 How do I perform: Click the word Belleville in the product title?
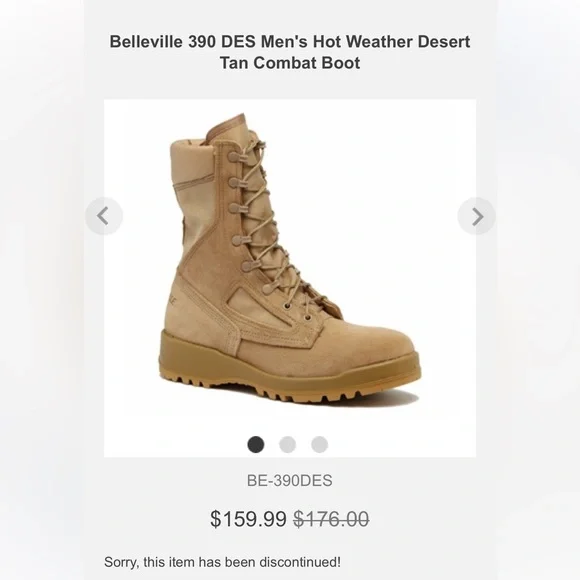pyautogui.click(x=146, y=41)
